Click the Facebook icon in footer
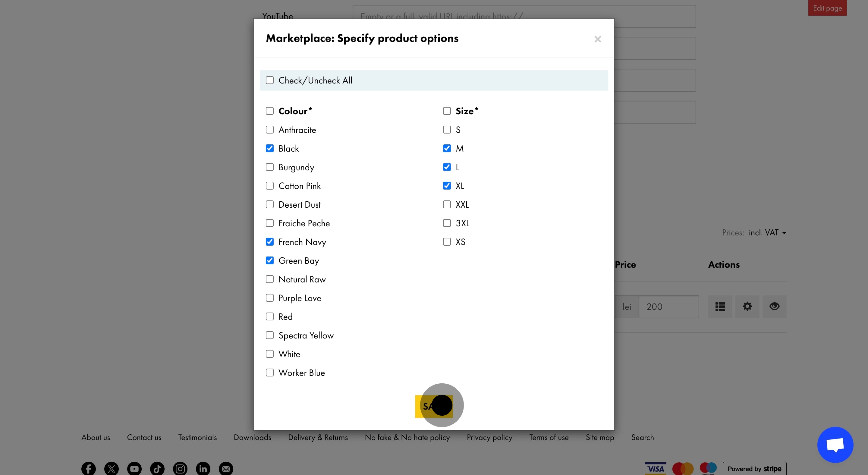 point(88,468)
